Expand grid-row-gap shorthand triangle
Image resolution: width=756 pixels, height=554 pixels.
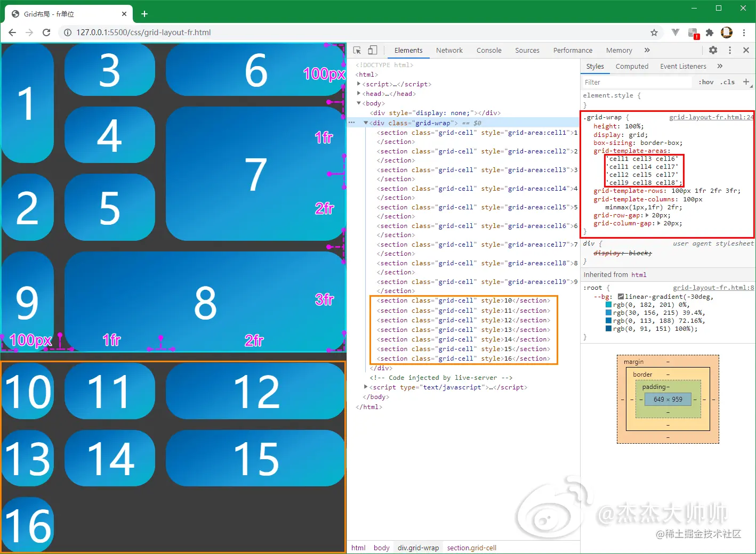pos(648,215)
